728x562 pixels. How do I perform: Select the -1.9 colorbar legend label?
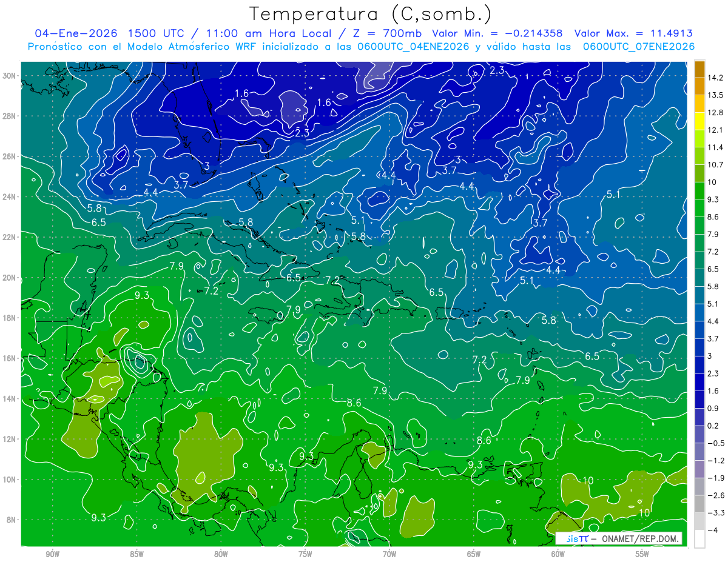tap(715, 478)
